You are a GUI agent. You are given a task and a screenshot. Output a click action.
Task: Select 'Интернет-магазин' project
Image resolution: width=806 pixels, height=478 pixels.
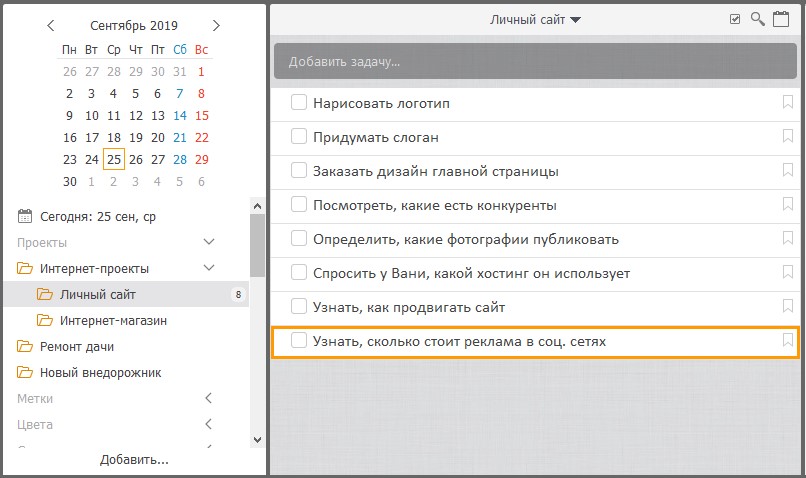click(113, 321)
